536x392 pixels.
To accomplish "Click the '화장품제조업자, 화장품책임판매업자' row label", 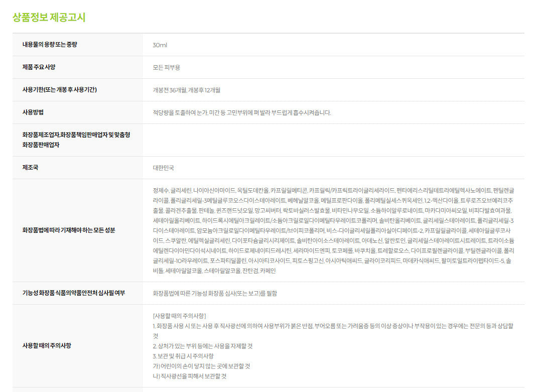I will 76,140.
